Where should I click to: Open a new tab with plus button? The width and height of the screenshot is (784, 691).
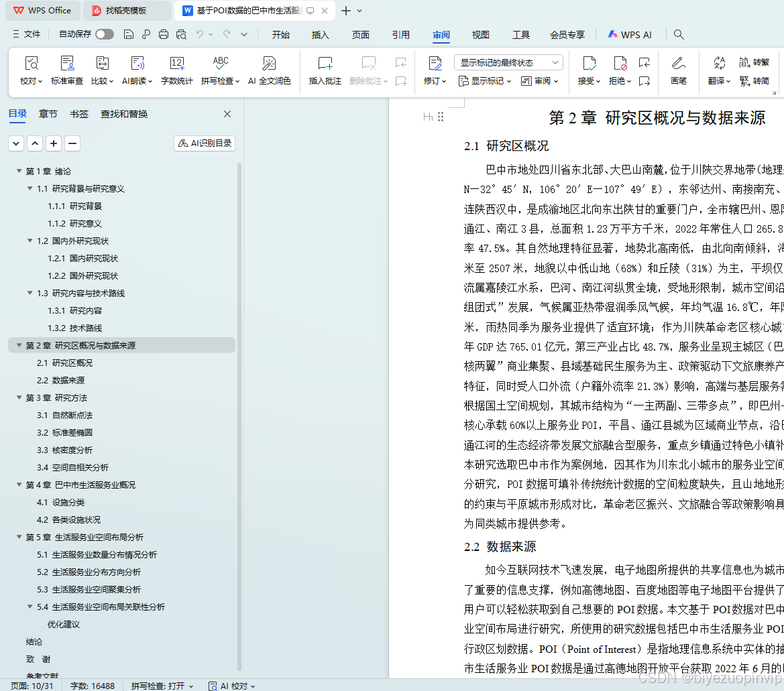345,11
